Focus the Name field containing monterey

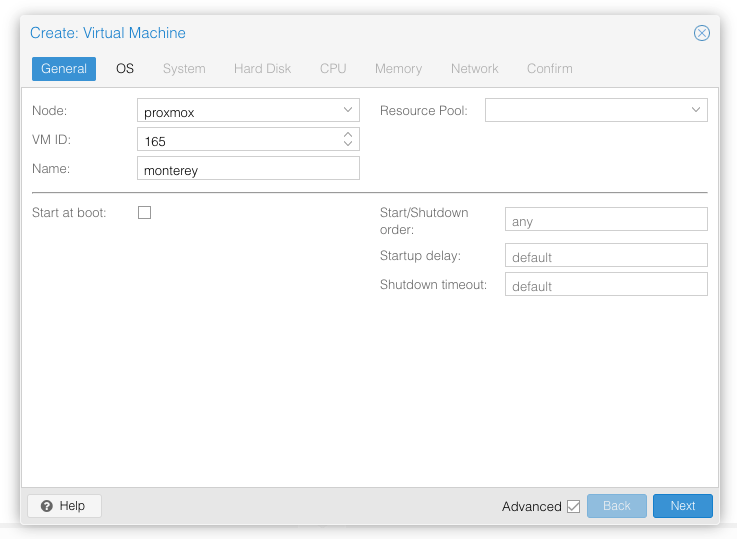click(248, 168)
